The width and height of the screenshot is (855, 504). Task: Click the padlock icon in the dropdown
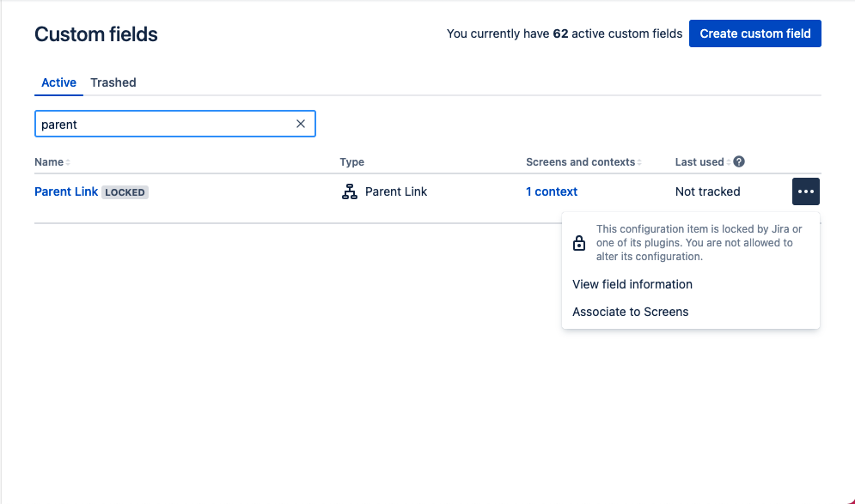pos(579,243)
